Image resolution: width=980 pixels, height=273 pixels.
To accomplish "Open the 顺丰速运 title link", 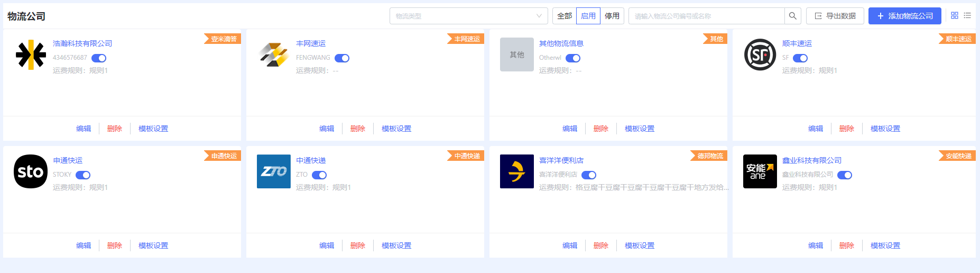I will 797,43.
